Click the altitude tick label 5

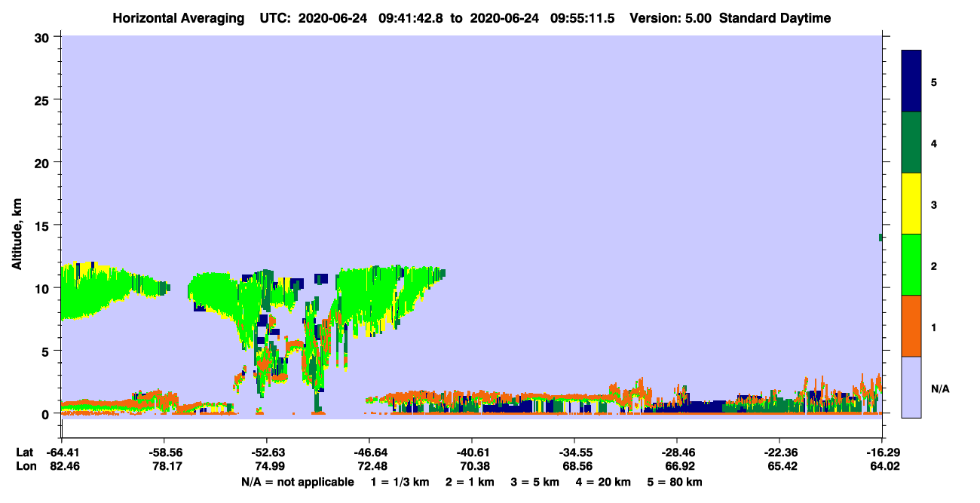[x=47, y=351]
